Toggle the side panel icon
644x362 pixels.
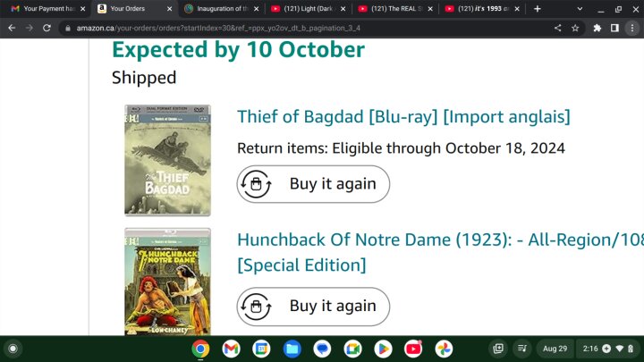614,28
